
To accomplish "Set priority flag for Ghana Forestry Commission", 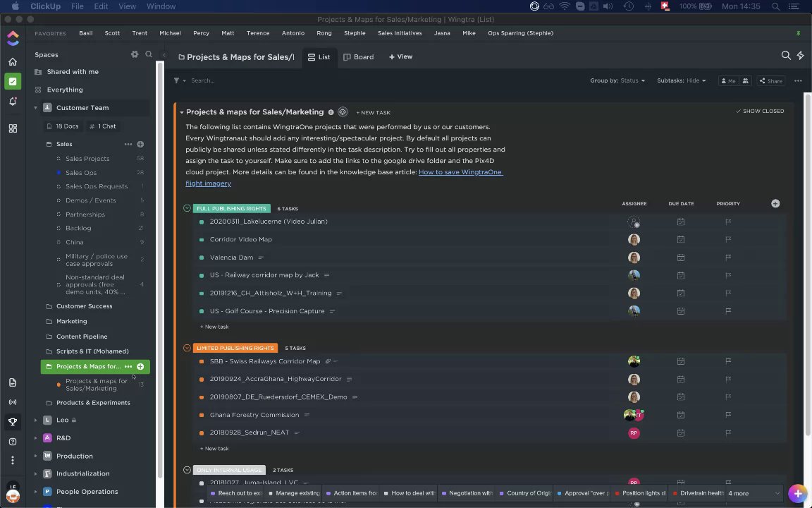I will (728, 415).
